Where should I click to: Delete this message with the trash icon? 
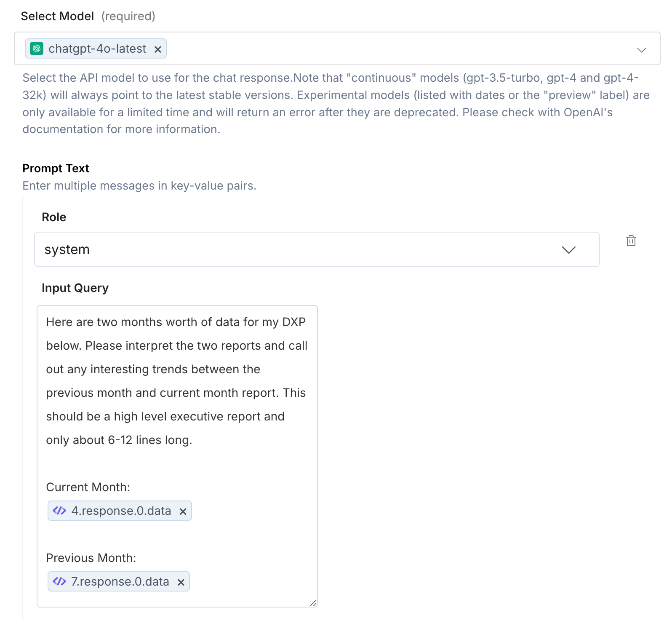[631, 241]
